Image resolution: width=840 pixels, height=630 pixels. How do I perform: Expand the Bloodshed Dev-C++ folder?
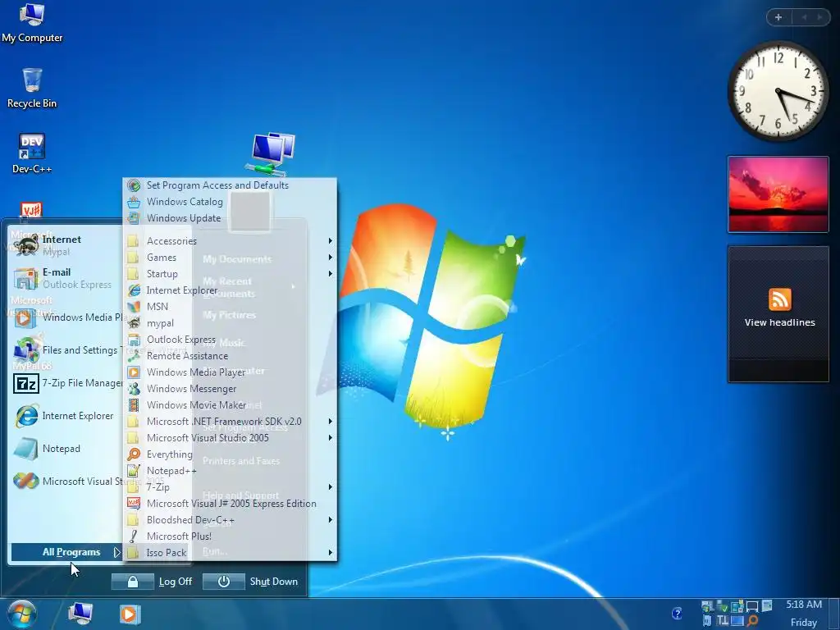point(230,519)
